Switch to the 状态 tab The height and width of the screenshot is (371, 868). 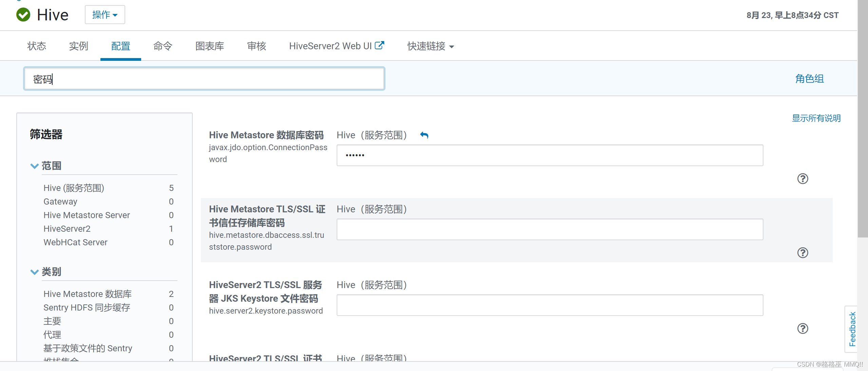tap(37, 46)
